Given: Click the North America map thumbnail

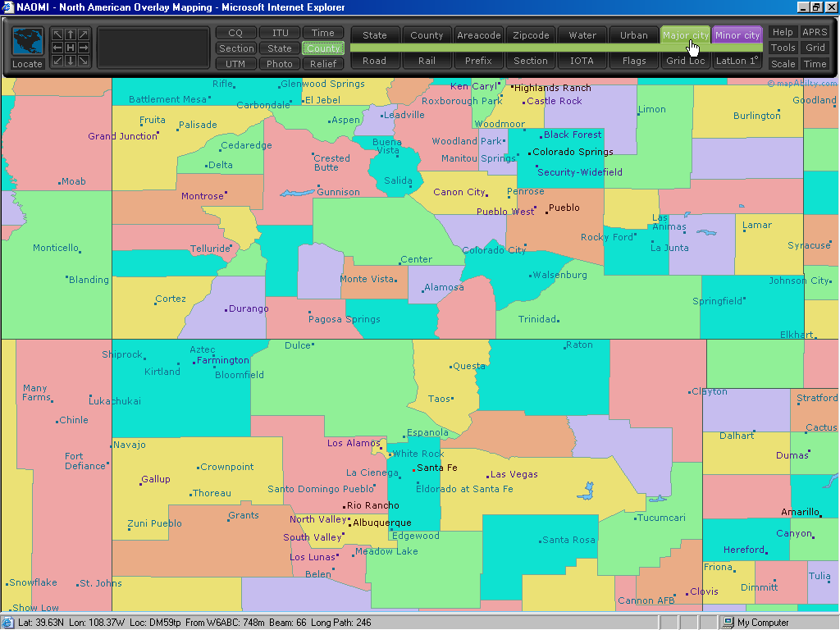Looking at the screenshot, I should [27, 41].
